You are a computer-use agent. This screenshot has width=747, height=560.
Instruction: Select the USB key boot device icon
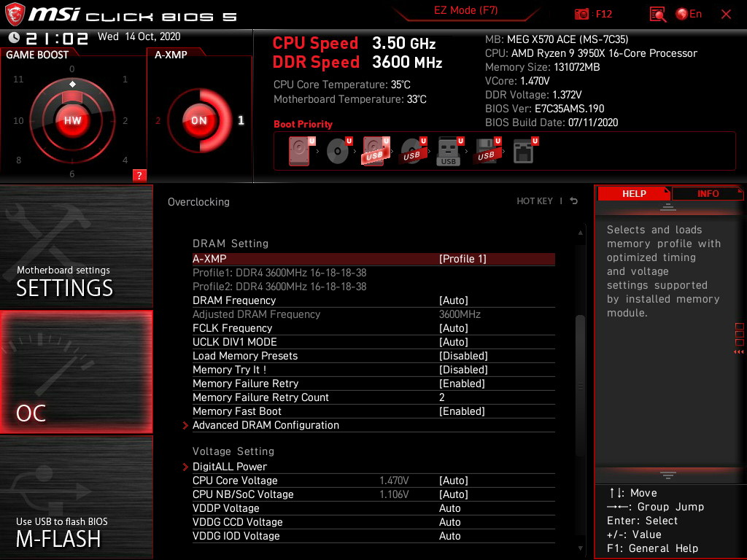pos(449,152)
